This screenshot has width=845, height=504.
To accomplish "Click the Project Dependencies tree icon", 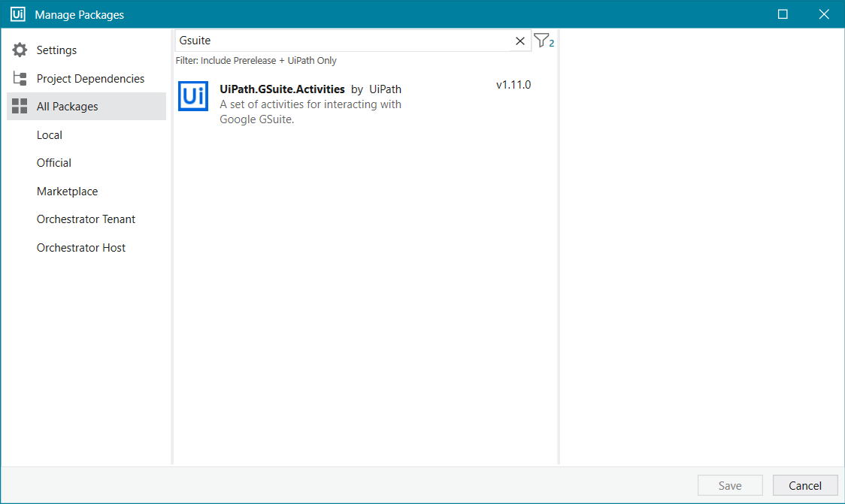I will pyautogui.click(x=20, y=79).
